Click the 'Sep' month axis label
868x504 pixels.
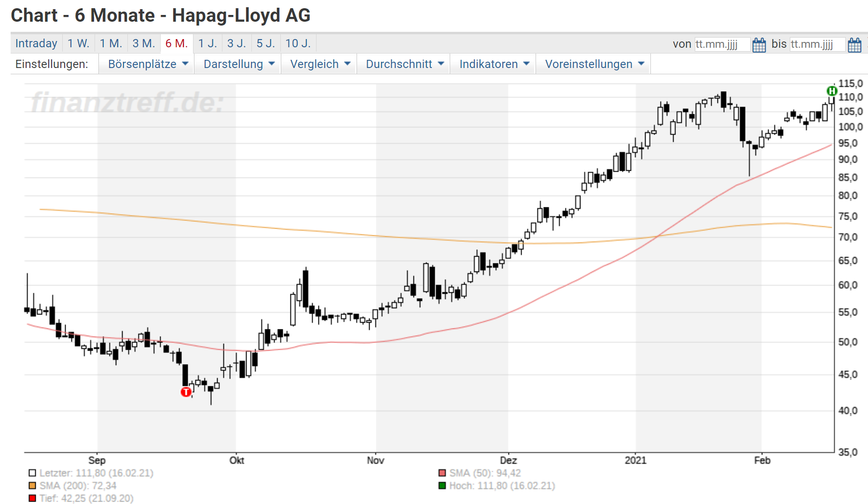[x=97, y=460]
